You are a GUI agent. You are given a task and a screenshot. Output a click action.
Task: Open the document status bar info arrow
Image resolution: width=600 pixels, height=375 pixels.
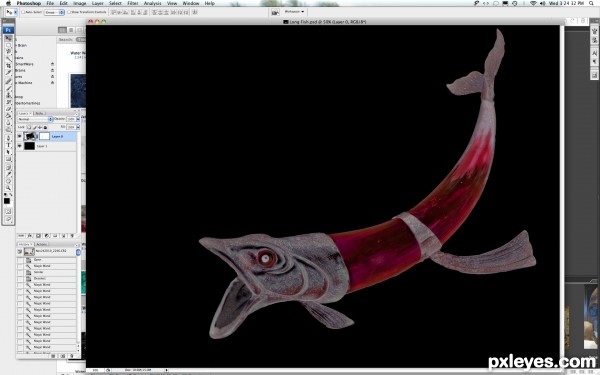click(x=166, y=370)
